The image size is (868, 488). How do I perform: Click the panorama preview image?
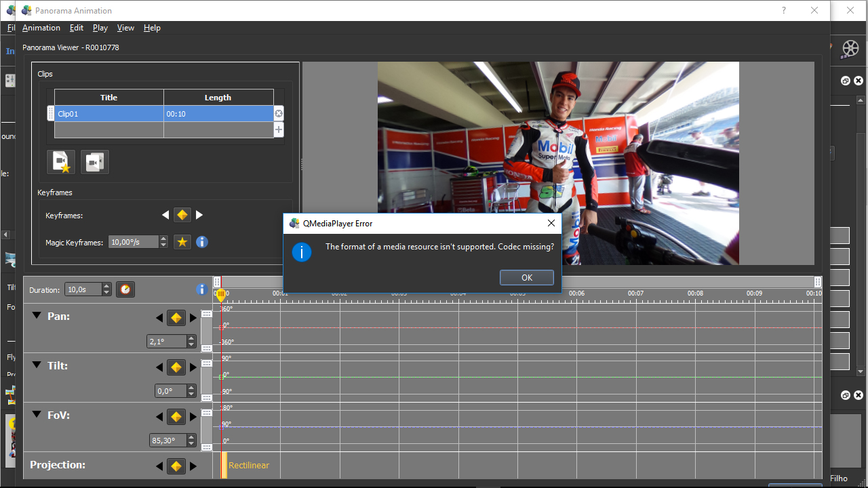558,163
